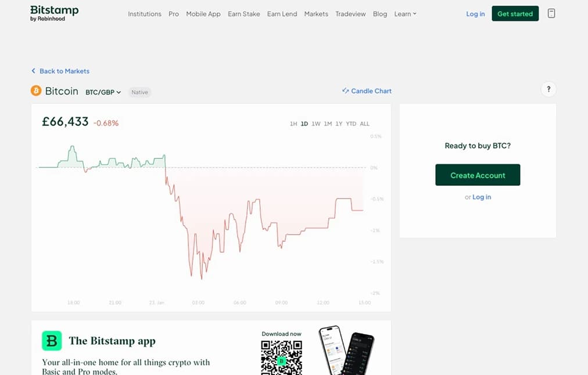Open the BTC/GBP pair dropdown
The image size is (588, 375).
(x=103, y=92)
